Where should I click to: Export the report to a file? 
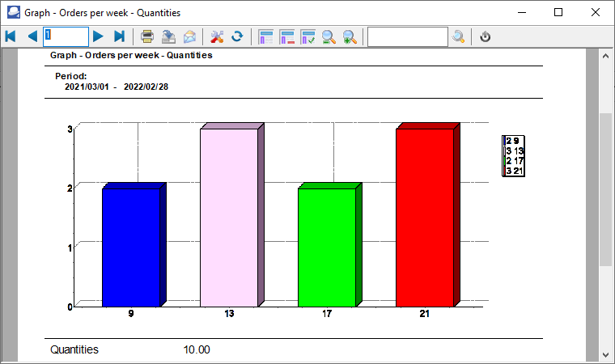[x=168, y=36]
